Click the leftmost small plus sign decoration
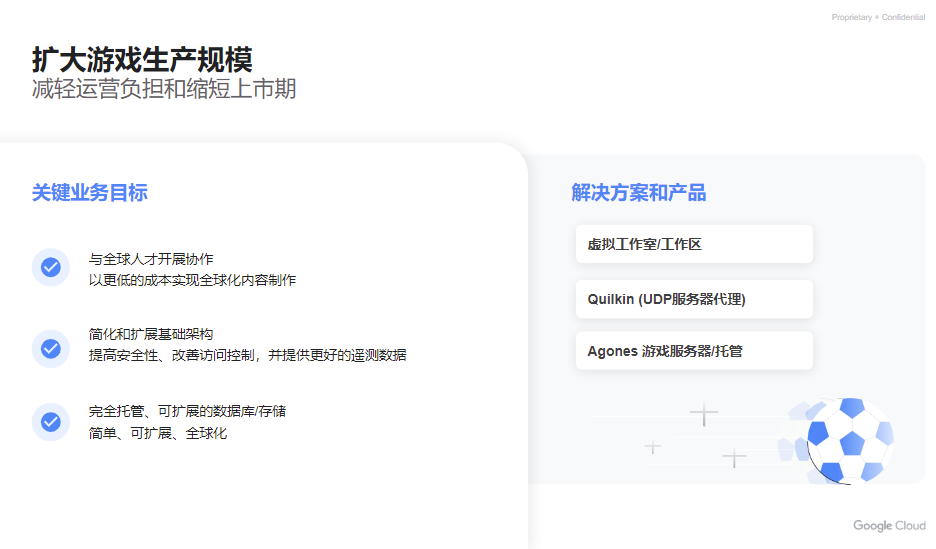 652,447
